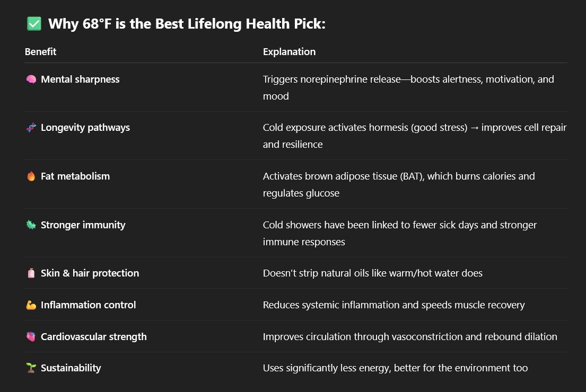Click the heart emoji beside Cardiovascular strength
586x392 pixels.
(31, 337)
